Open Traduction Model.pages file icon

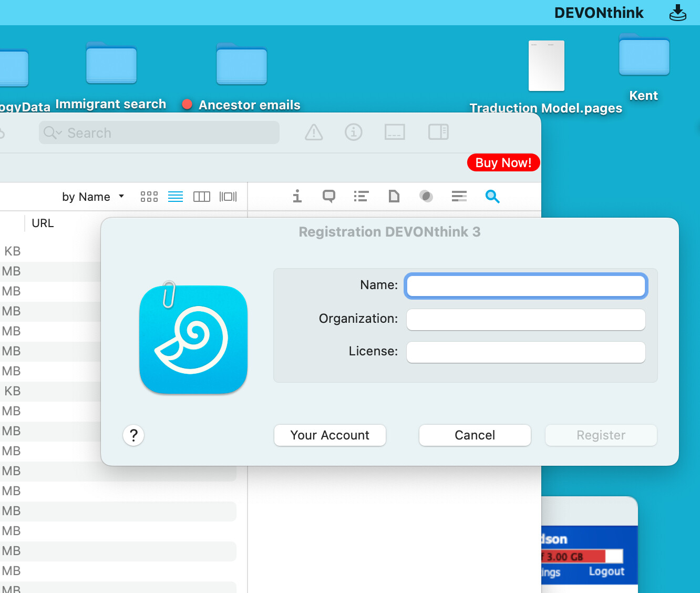tap(547, 66)
